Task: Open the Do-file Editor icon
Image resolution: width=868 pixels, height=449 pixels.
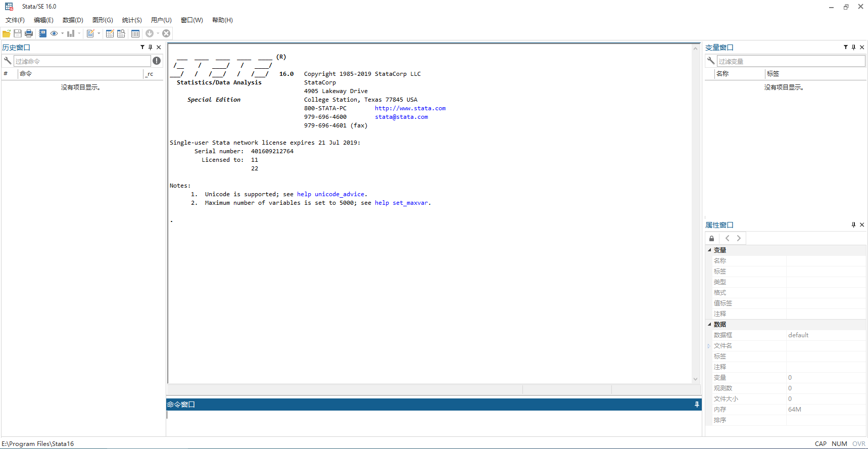Action: click(90, 33)
